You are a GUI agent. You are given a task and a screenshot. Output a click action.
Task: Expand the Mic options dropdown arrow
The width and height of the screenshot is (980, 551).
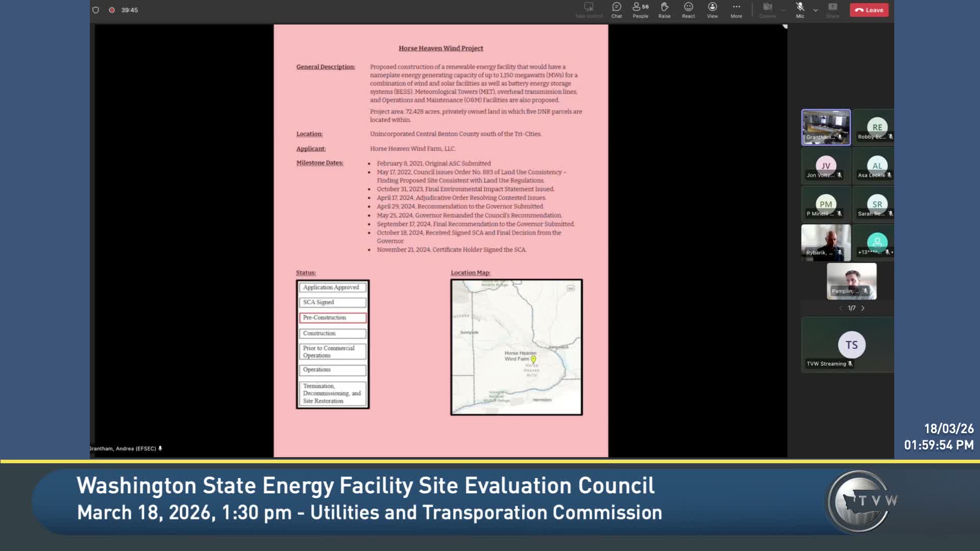point(815,10)
